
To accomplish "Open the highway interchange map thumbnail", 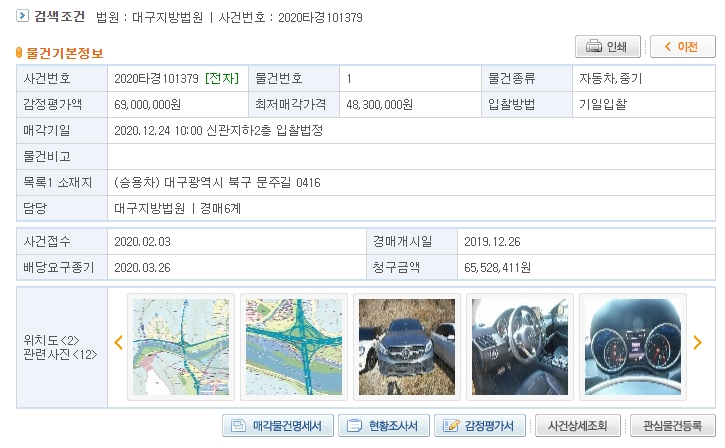I will (294, 347).
